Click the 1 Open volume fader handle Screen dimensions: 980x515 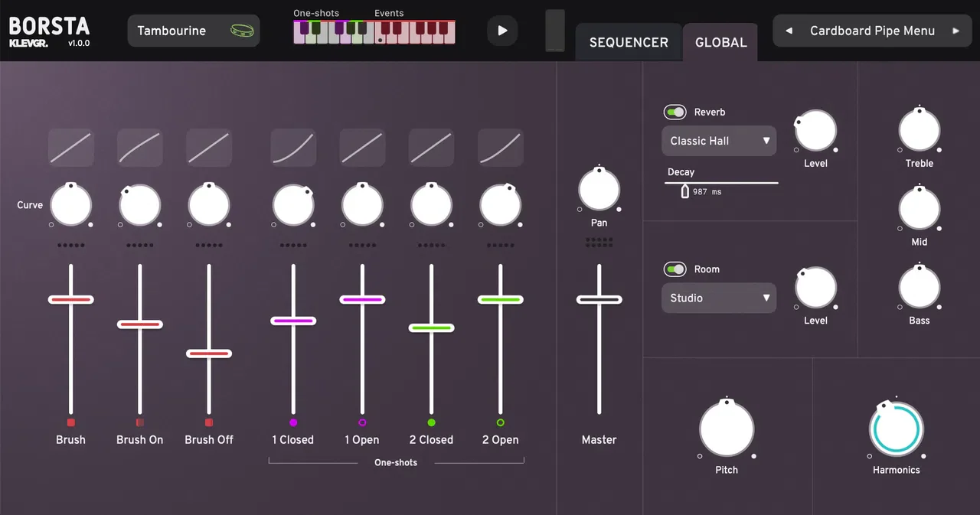[x=362, y=299]
